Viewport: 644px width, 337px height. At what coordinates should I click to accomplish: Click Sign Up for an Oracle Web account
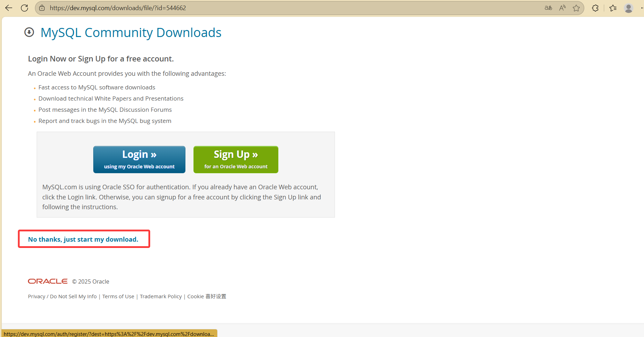[236, 160]
